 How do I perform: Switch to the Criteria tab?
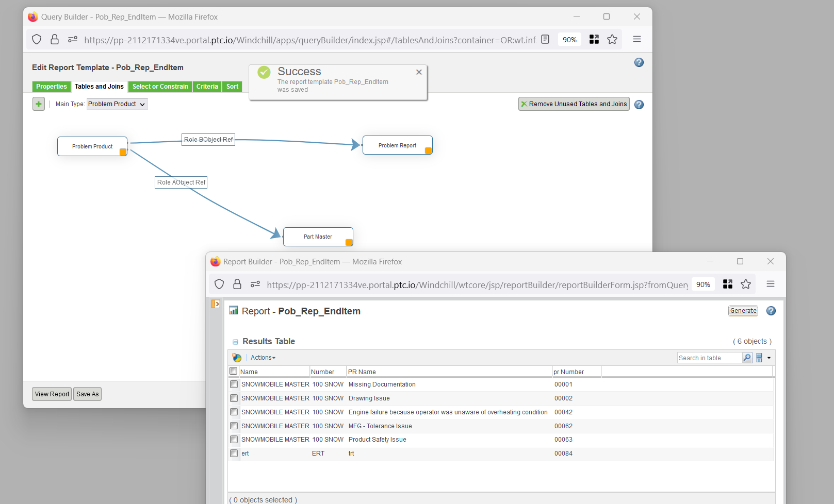[x=207, y=87]
